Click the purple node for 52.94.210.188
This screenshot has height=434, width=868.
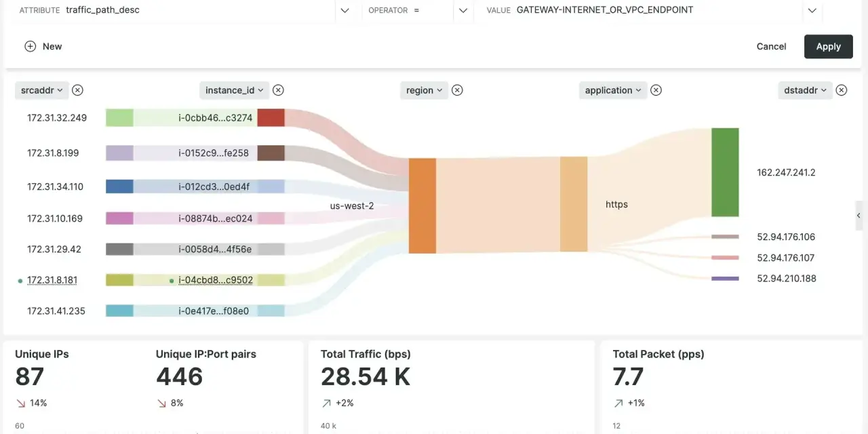pos(725,278)
